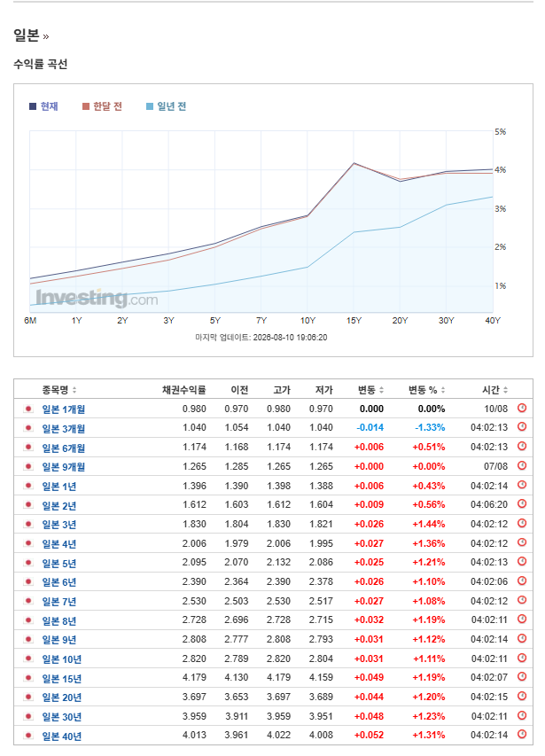Toggle the 한달 전 series in legend
545x756 pixels.
click(x=102, y=106)
